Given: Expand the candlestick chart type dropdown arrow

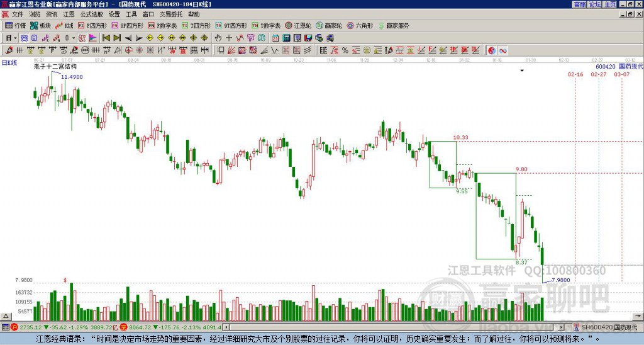Looking at the screenshot, I should (x=73, y=38).
